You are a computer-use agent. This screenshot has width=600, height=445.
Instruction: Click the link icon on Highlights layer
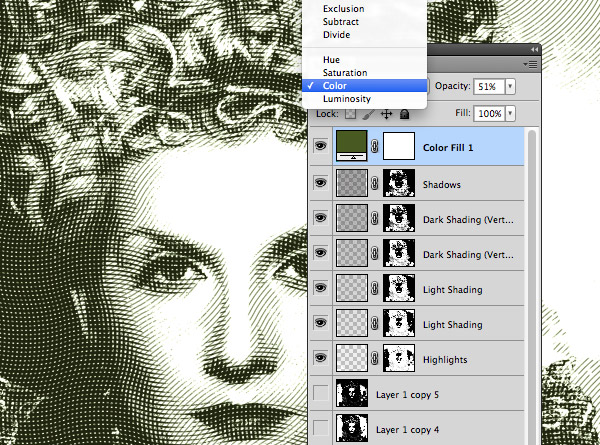click(374, 358)
